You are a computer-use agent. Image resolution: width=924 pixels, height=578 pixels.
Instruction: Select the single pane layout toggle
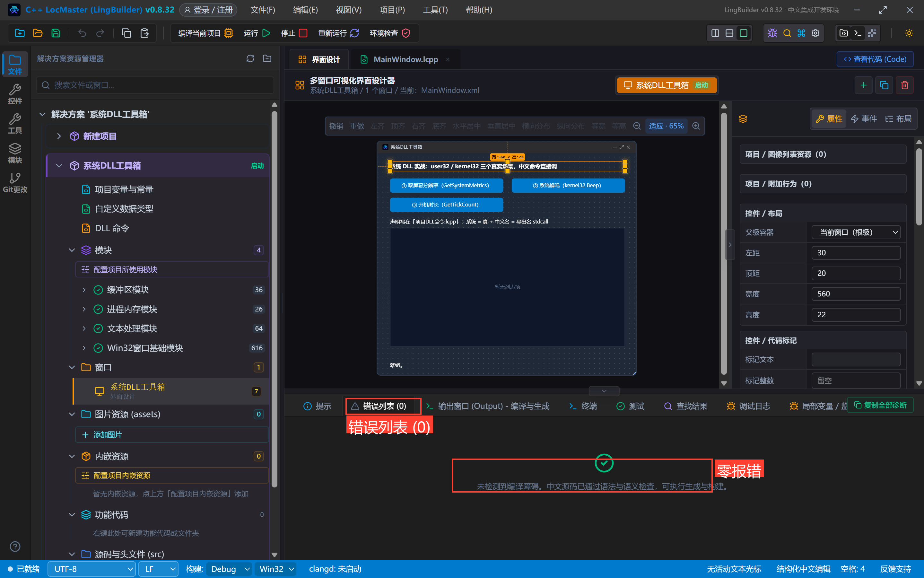pos(743,33)
